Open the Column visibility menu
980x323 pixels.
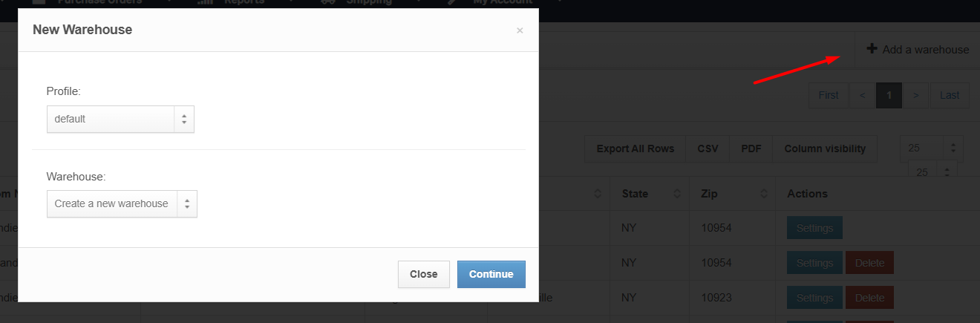[x=825, y=149]
